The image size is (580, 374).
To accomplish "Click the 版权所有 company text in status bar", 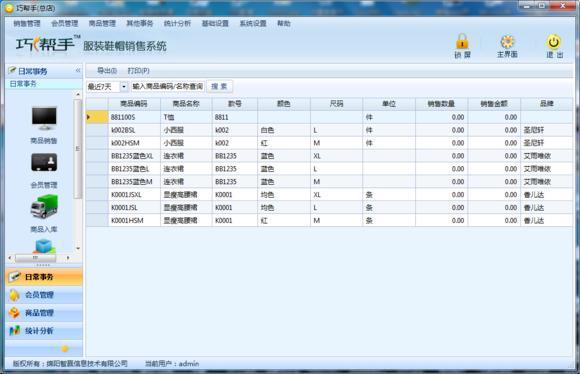I will (70, 364).
